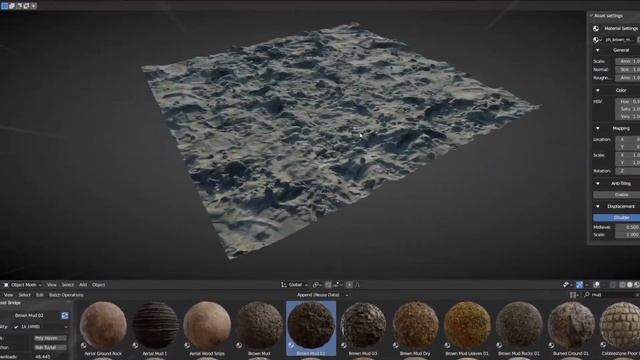Toggle the X-ray sphere icon

[x=596, y=285]
